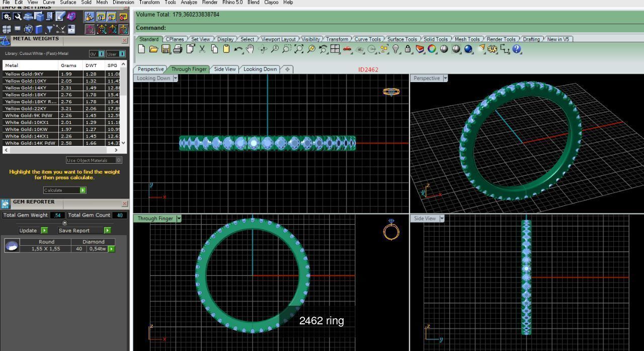This screenshot has height=351, width=644.
Task: Expand the Diamond 0,54tw row arrow
Action: 111,249
